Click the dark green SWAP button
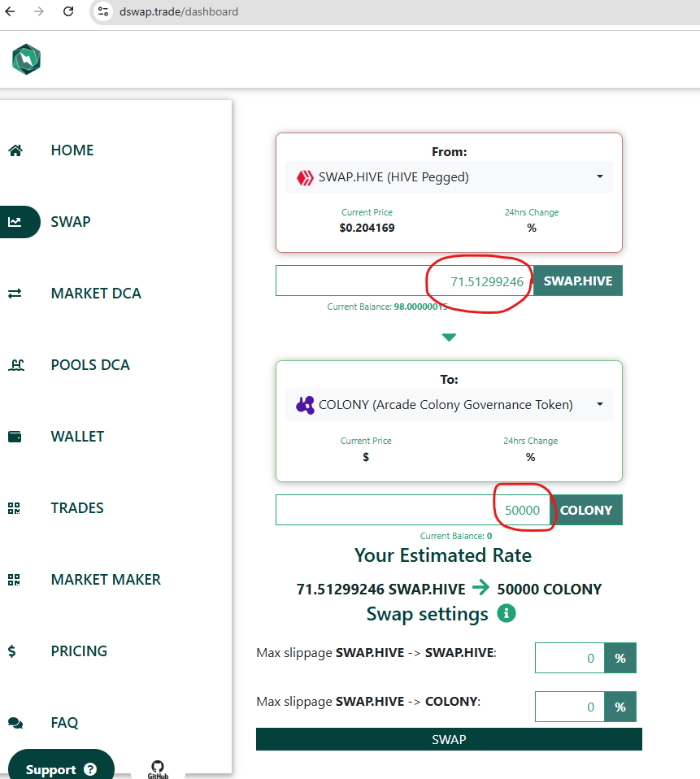 (449, 739)
